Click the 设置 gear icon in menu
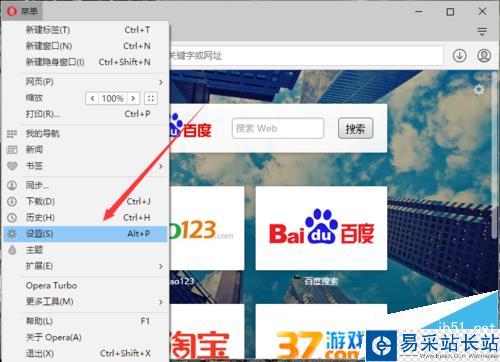500x362 pixels. [x=12, y=234]
